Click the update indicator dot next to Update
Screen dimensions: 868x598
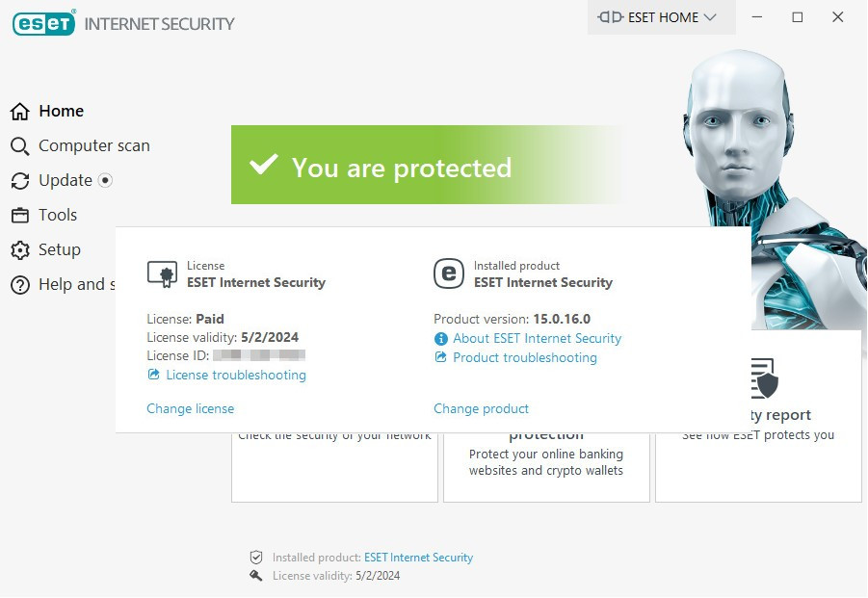click(105, 180)
